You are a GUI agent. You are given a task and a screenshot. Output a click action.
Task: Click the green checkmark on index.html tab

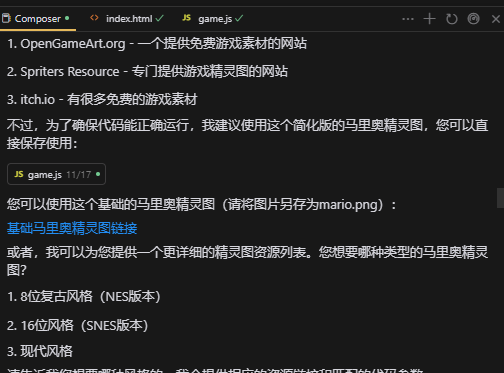(160, 18)
